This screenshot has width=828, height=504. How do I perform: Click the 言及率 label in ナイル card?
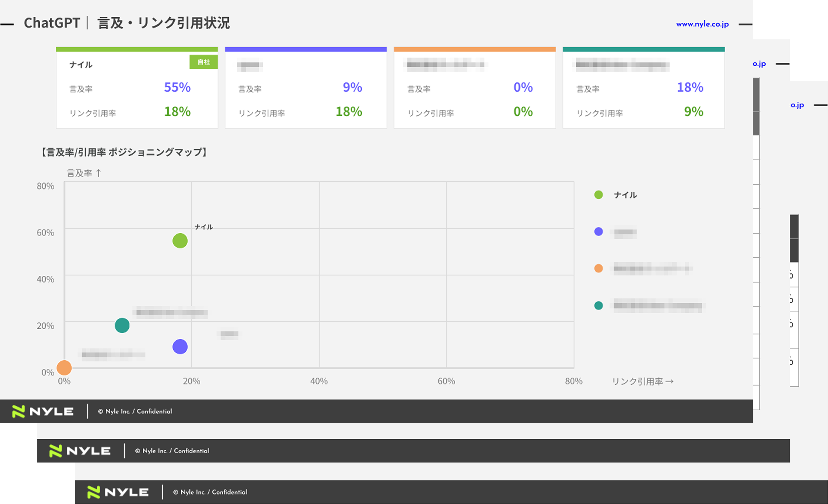81,89
